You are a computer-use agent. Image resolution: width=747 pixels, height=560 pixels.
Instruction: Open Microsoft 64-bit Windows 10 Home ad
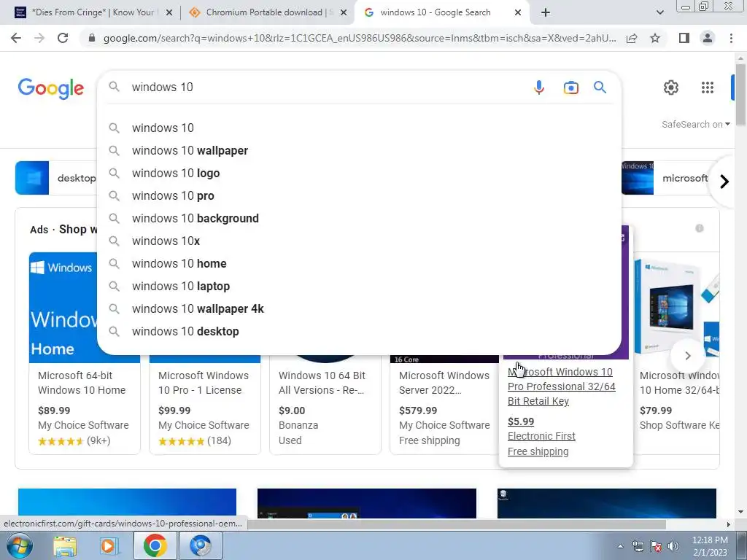point(82,383)
